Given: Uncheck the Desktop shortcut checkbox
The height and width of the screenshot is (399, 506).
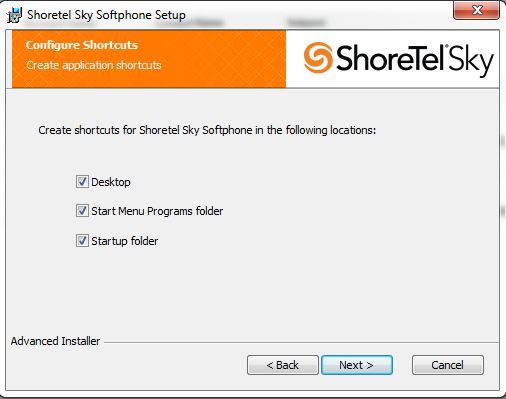Looking at the screenshot, I should pyautogui.click(x=82, y=182).
